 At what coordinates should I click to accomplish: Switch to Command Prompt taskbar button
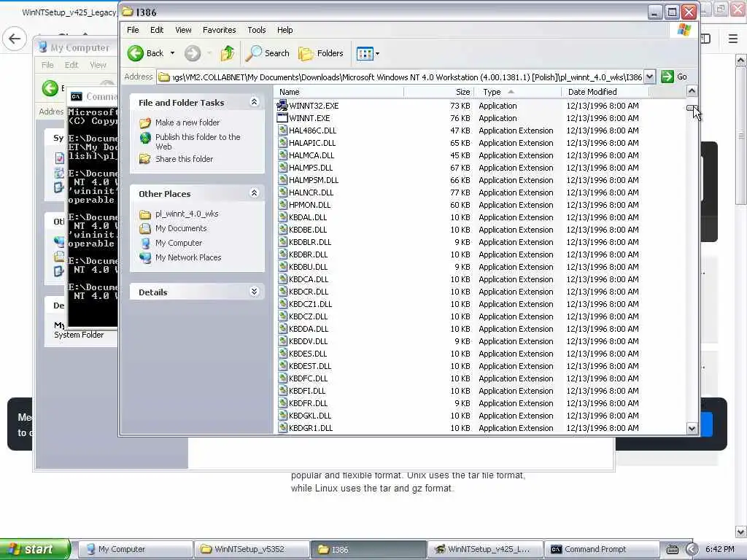(x=602, y=549)
